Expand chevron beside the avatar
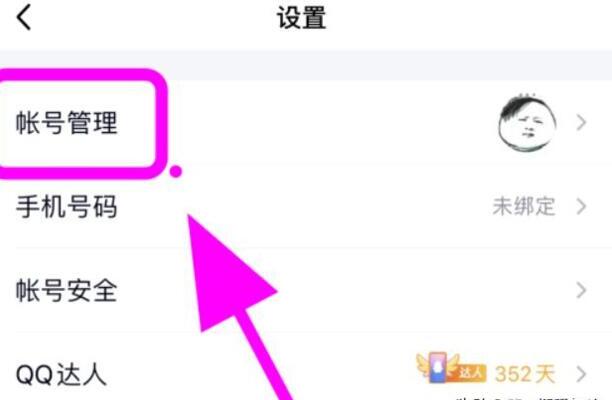This screenshot has width=612, height=400. pos(581,123)
